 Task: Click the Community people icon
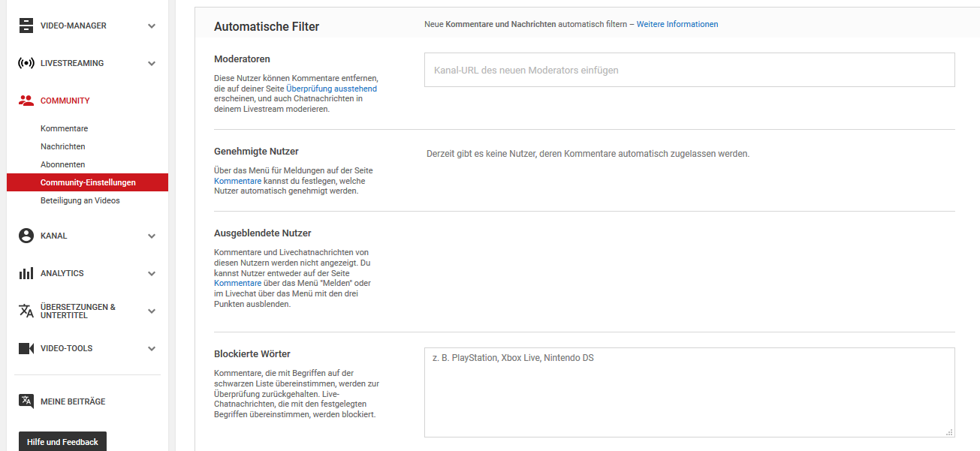(26, 101)
